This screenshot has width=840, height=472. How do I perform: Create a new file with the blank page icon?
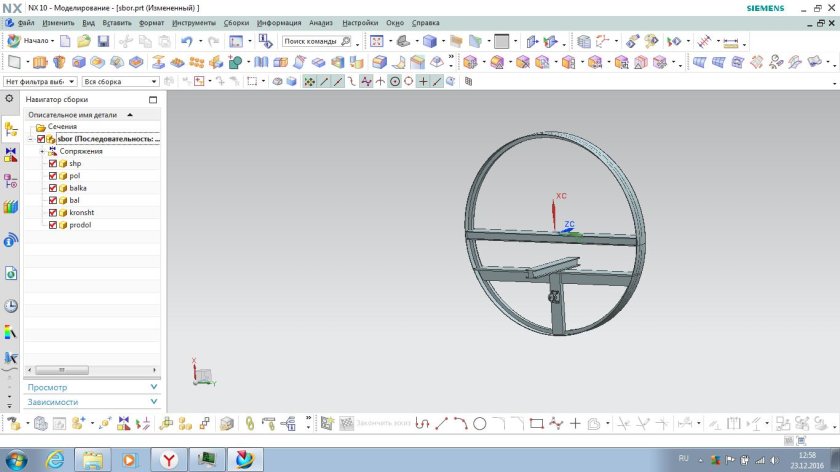click(65, 41)
